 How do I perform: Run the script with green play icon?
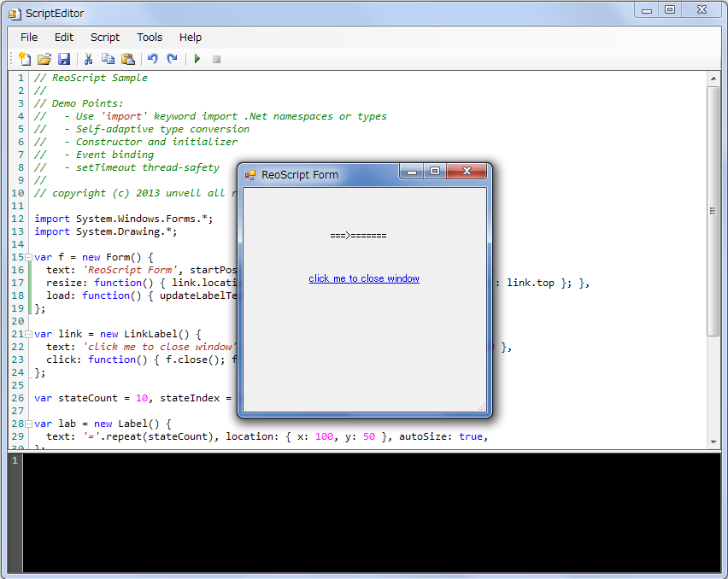click(197, 59)
